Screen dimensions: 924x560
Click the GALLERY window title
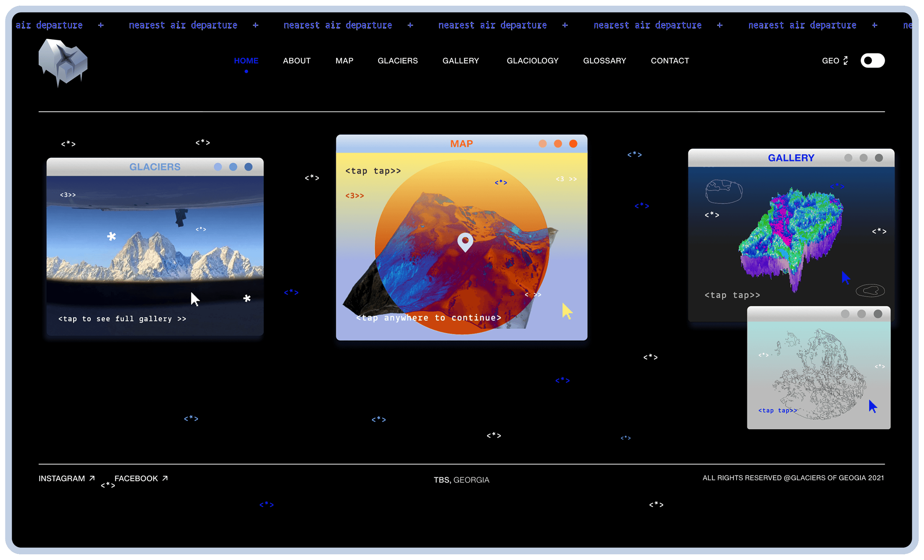[791, 158]
